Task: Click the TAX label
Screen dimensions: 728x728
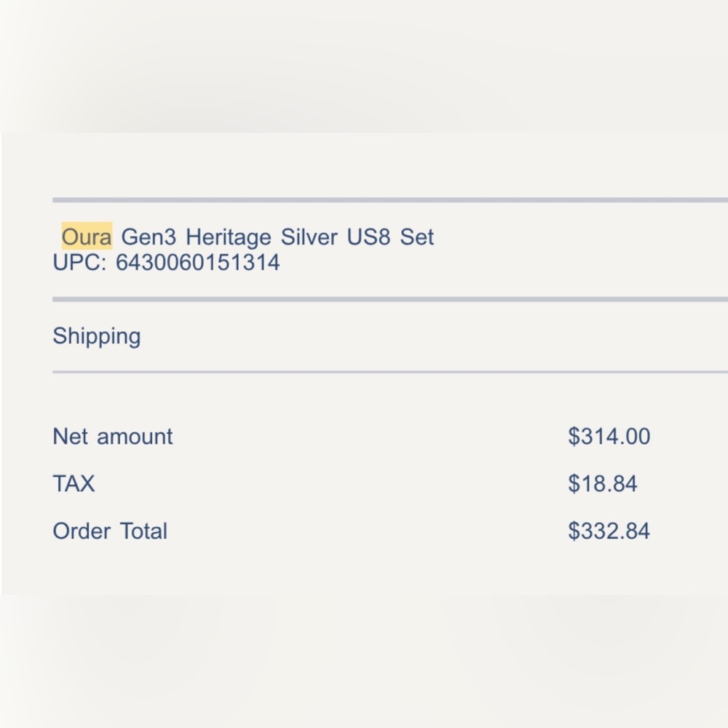Action: tap(74, 483)
